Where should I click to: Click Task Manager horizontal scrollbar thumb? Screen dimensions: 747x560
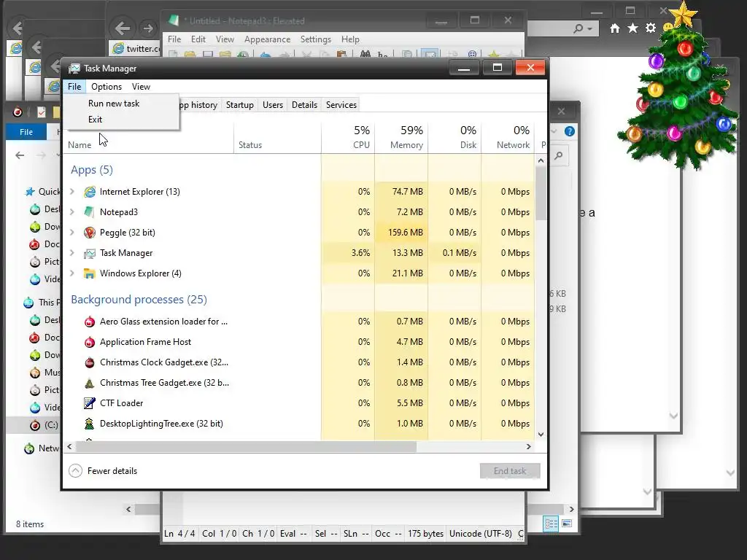pyautogui.click(x=246, y=447)
